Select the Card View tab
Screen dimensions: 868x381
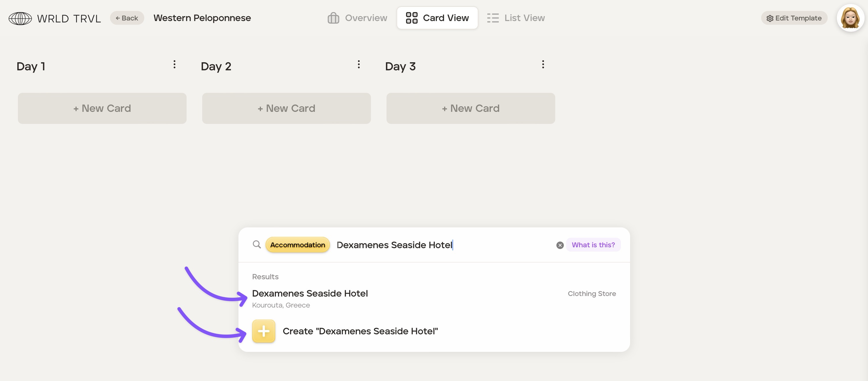coord(437,18)
